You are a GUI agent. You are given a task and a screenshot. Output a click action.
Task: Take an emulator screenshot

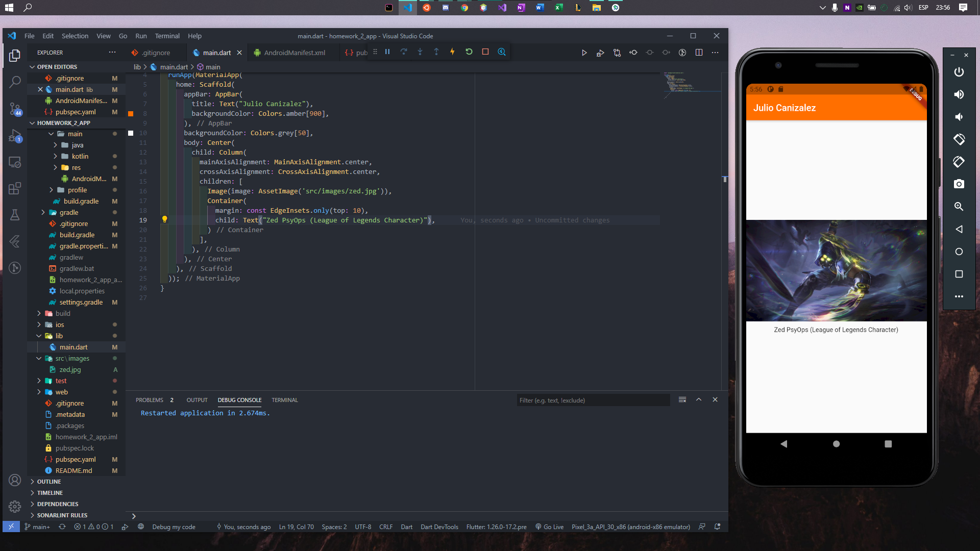tap(959, 184)
